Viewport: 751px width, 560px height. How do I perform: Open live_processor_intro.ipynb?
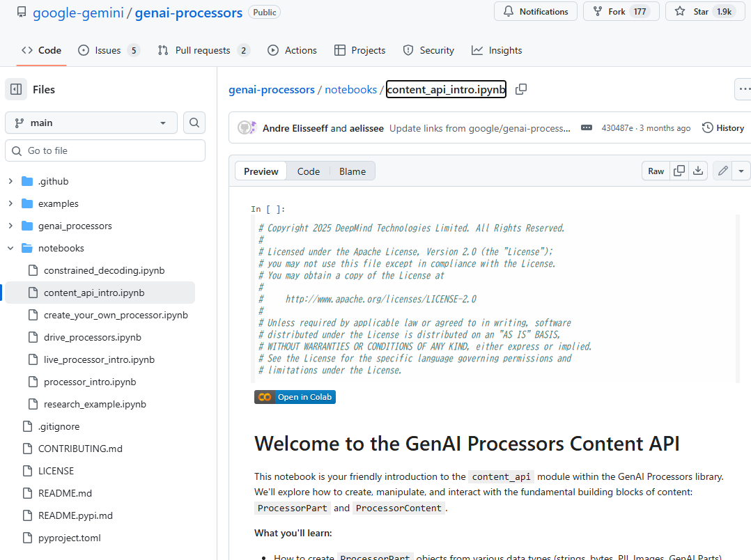pyautogui.click(x=99, y=360)
